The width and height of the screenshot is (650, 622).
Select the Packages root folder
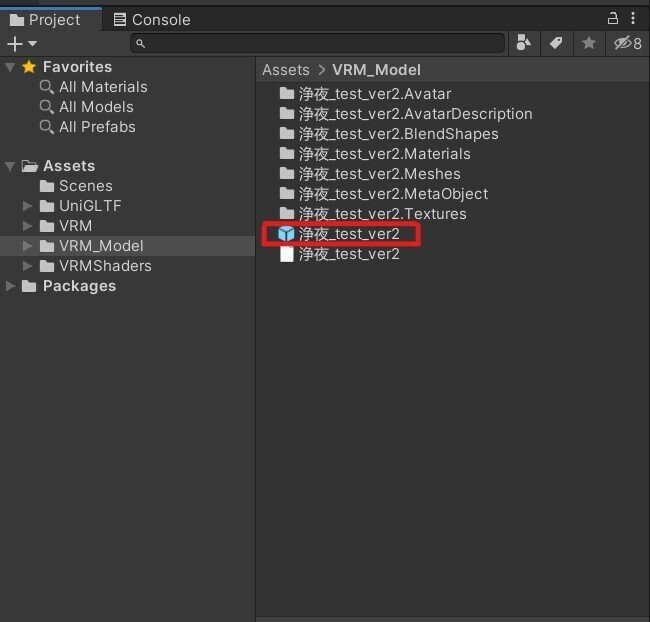(x=69, y=286)
